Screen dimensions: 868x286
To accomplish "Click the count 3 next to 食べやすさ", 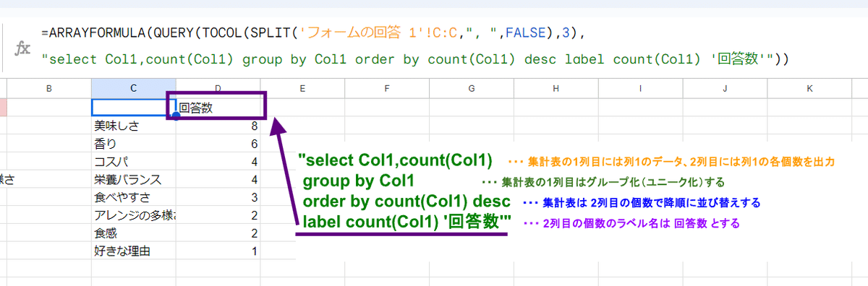I will tap(218, 198).
